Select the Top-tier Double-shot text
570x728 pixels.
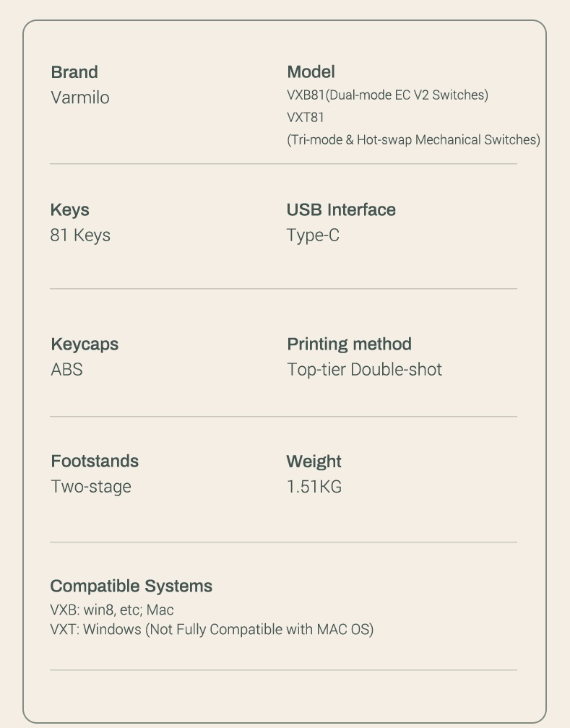click(x=365, y=370)
